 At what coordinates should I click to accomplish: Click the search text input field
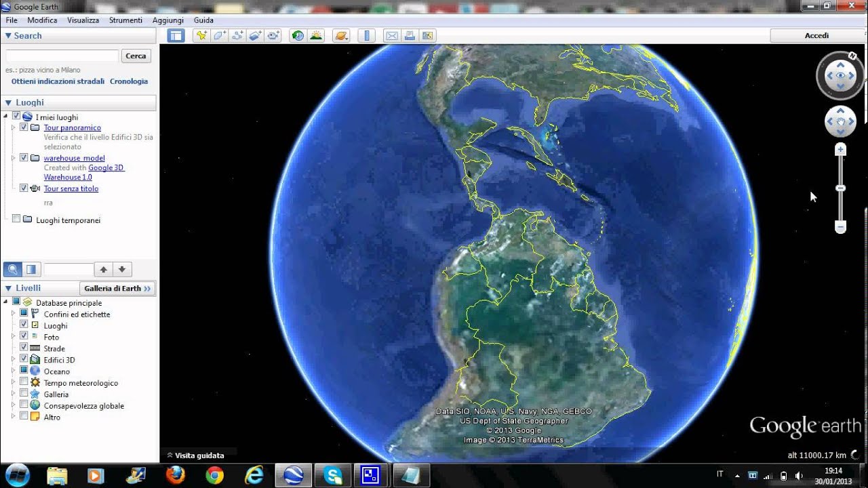[62, 56]
